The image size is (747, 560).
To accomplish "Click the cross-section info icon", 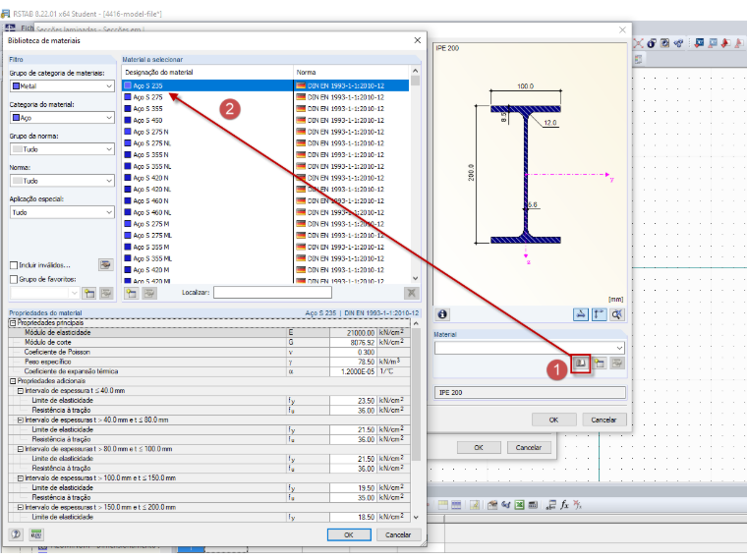I will [442, 314].
